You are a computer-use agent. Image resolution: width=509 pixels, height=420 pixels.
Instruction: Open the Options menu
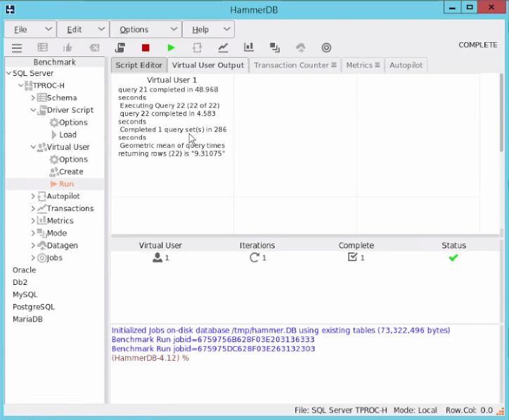[146, 30]
